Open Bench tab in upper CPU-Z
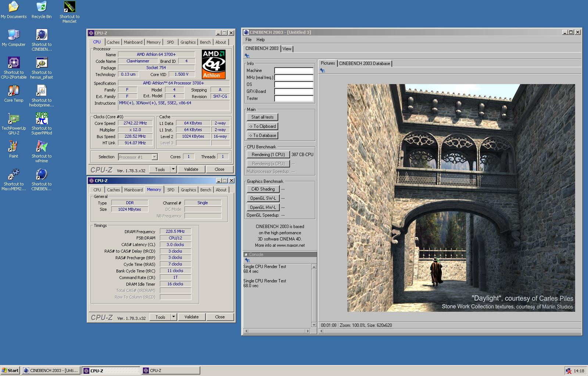The height and width of the screenshot is (376, 588). click(x=205, y=42)
